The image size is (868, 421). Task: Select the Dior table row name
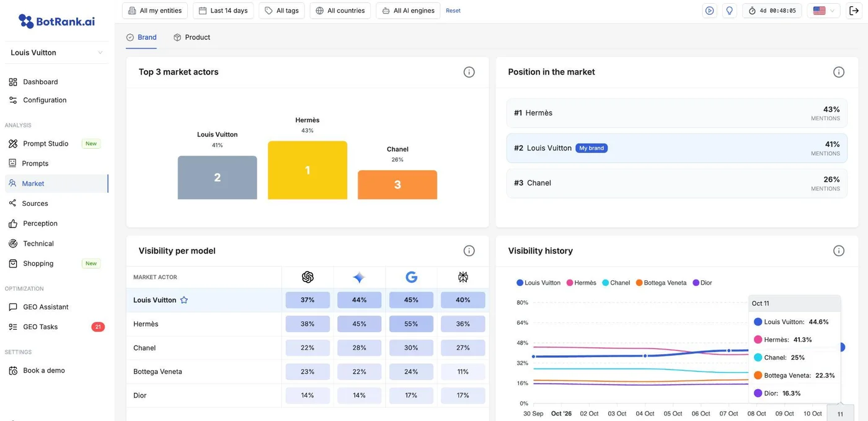click(x=140, y=396)
